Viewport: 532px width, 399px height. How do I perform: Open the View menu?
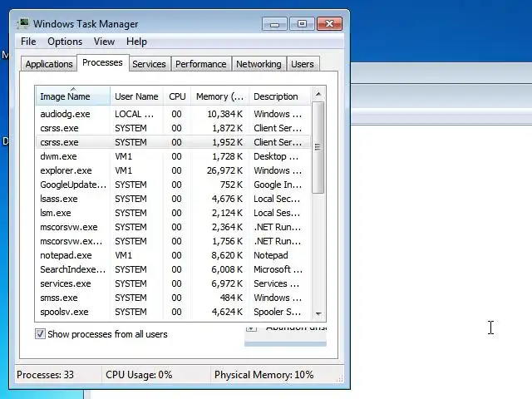pos(104,42)
